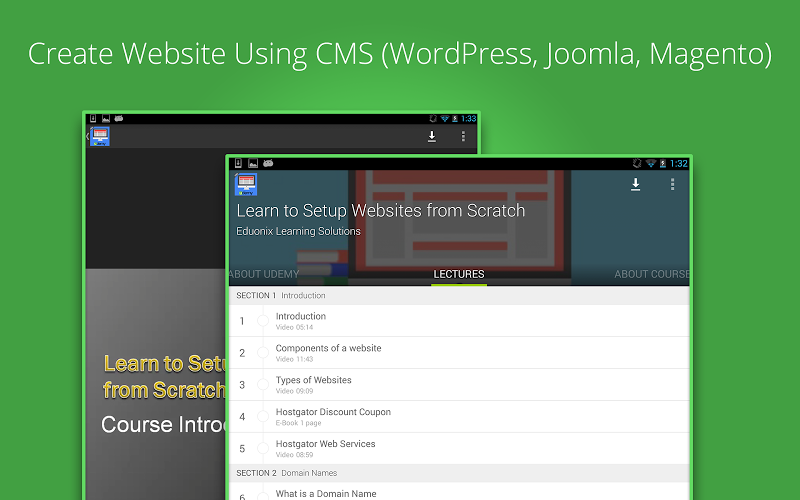Viewport: 800px width, 500px height.
Task: Toggle the completion circle for Types of Websites
Action: point(263,385)
